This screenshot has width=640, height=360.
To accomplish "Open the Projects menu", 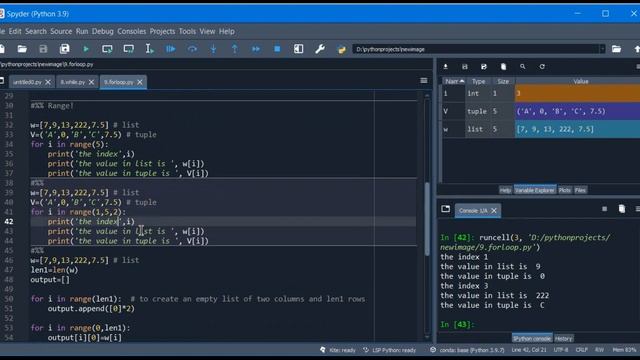I will click(x=162, y=31).
